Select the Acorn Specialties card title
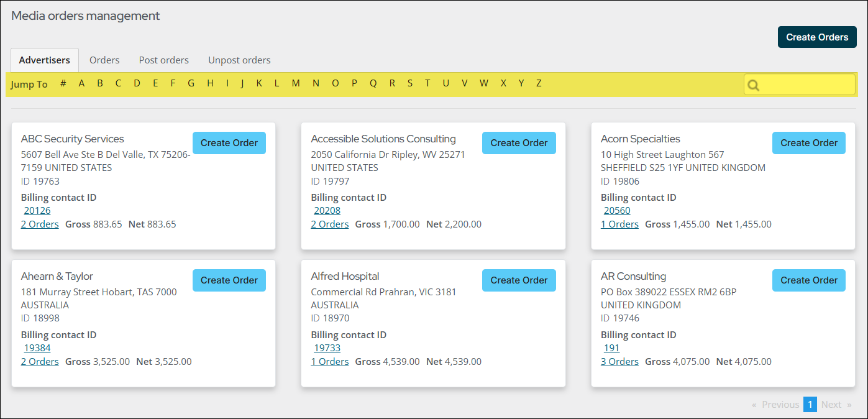The width and height of the screenshot is (868, 419). (x=641, y=139)
